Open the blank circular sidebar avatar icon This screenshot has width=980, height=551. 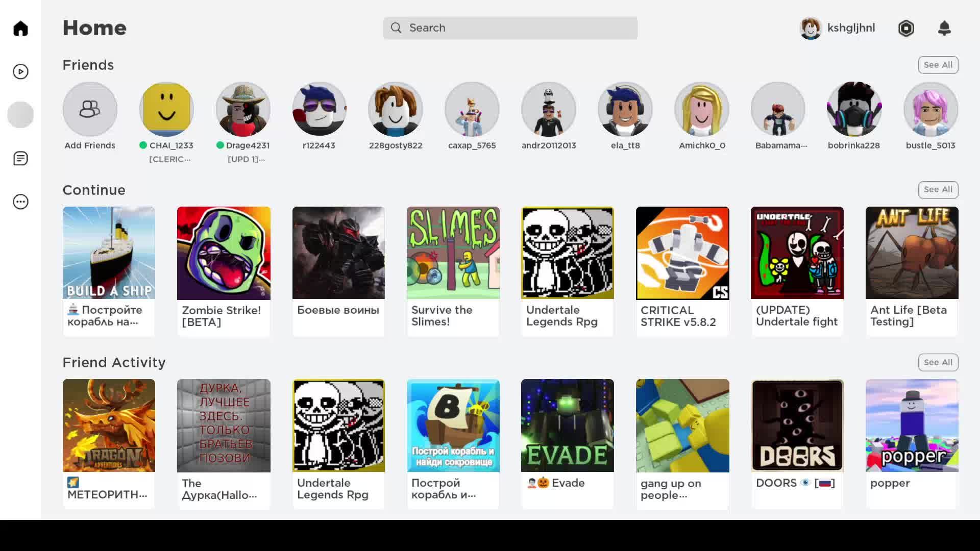(20, 115)
